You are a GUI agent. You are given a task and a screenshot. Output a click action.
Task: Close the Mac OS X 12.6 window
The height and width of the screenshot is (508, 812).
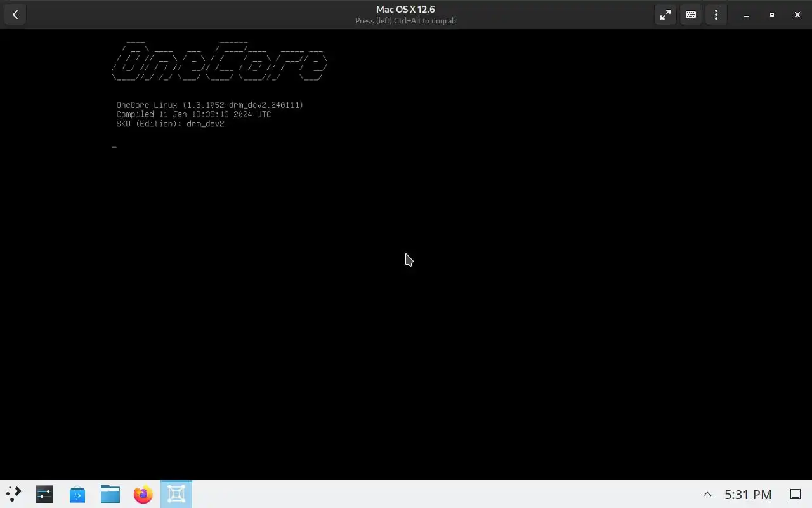pyautogui.click(x=797, y=15)
